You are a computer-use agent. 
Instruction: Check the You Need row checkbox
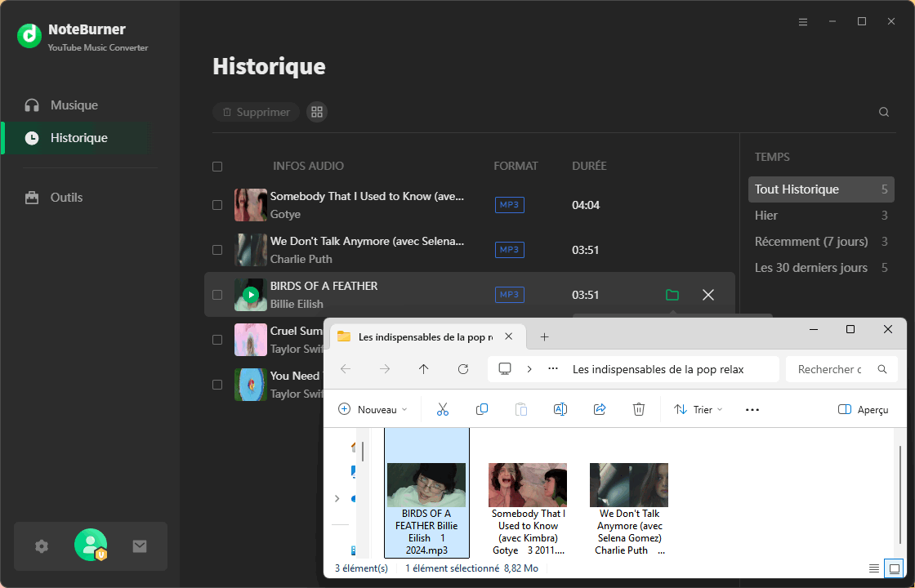point(217,385)
